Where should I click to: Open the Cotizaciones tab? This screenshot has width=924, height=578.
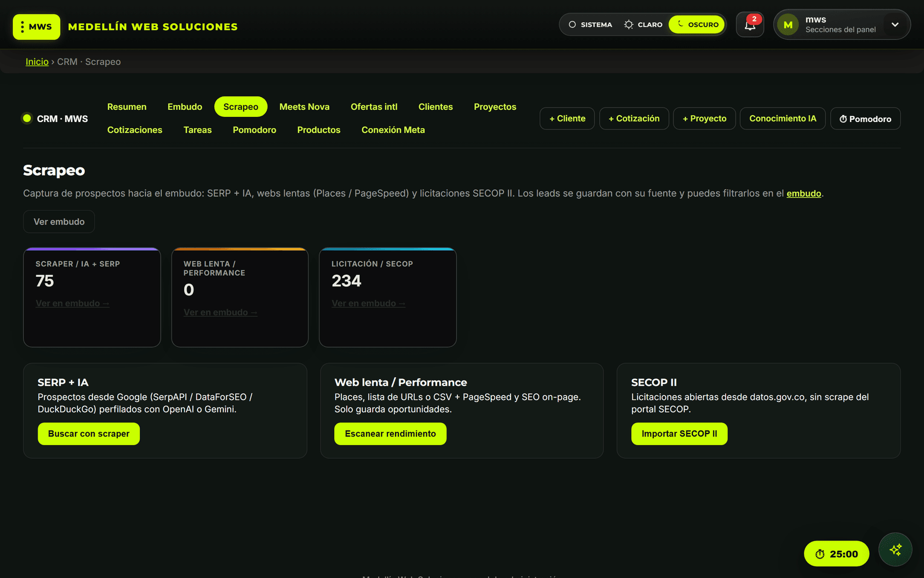tap(135, 130)
